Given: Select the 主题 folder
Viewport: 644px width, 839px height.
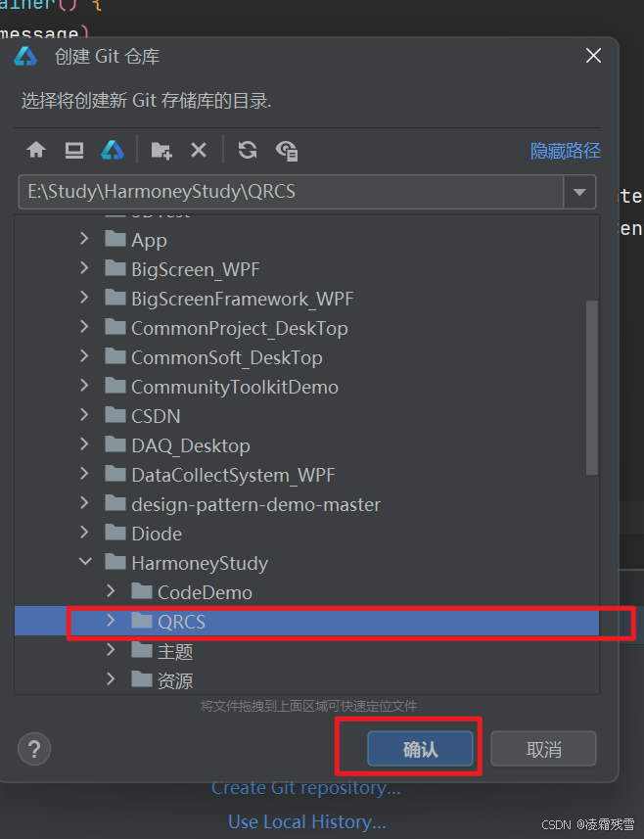Looking at the screenshot, I should 306,651.
